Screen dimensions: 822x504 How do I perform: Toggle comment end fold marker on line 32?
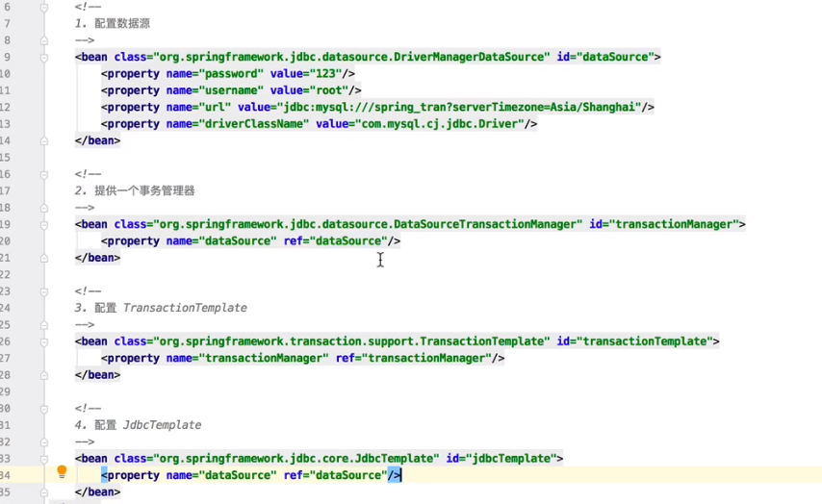pos(44,442)
